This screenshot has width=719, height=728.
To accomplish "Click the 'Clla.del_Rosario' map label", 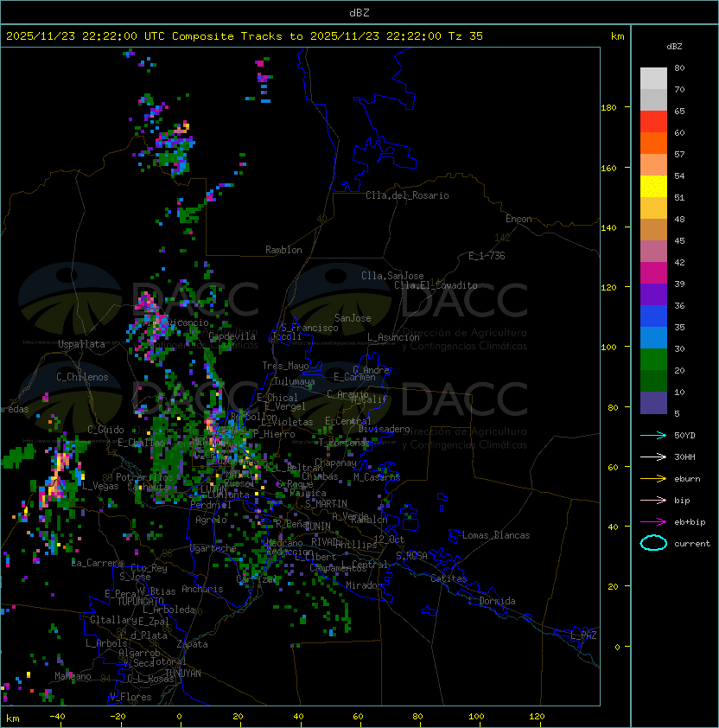I will (x=407, y=195).
